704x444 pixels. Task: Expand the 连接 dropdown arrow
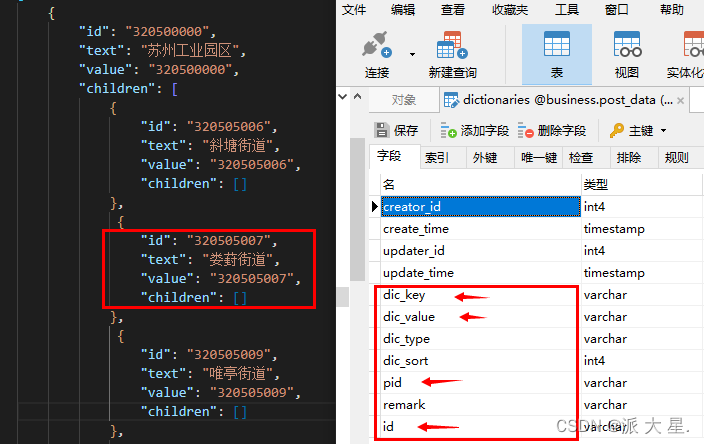tap(412, 54)
